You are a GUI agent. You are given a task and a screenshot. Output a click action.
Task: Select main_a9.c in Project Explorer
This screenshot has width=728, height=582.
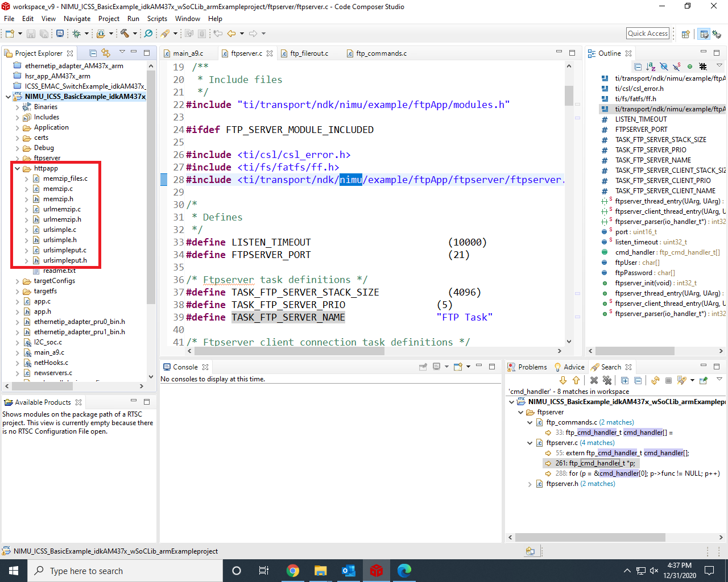pyautogui.click(x=49, y=352)
